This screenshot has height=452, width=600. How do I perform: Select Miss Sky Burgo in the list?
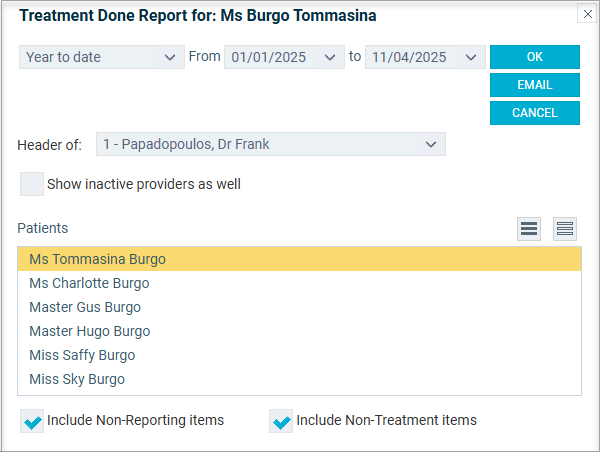300,379
